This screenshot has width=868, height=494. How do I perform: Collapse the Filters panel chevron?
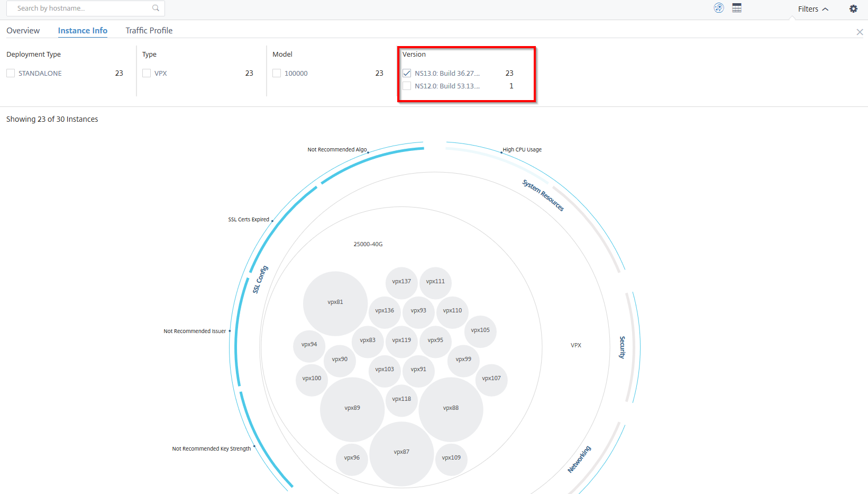825,9
